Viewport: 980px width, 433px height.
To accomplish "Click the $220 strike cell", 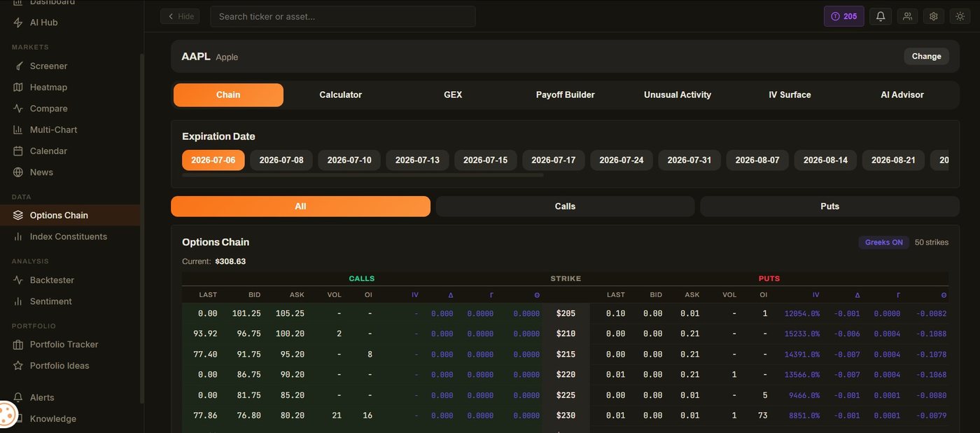I will pyautogui.click(x=566, y=375).
